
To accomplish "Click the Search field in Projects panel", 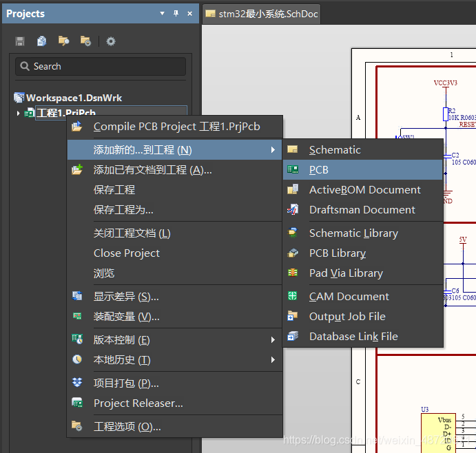I will coord(101,67).
